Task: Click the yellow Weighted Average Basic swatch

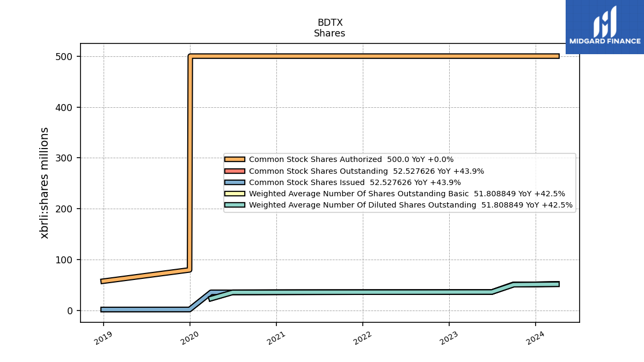Action: coord(235,194)
